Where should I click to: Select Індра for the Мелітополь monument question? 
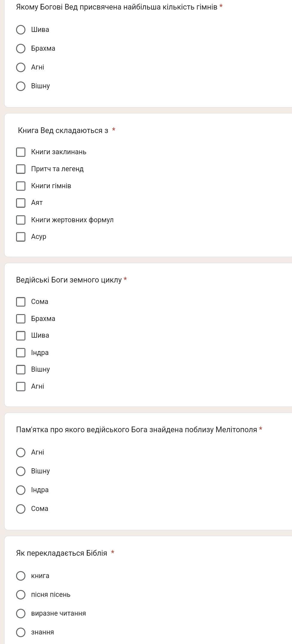click(21, 490)
